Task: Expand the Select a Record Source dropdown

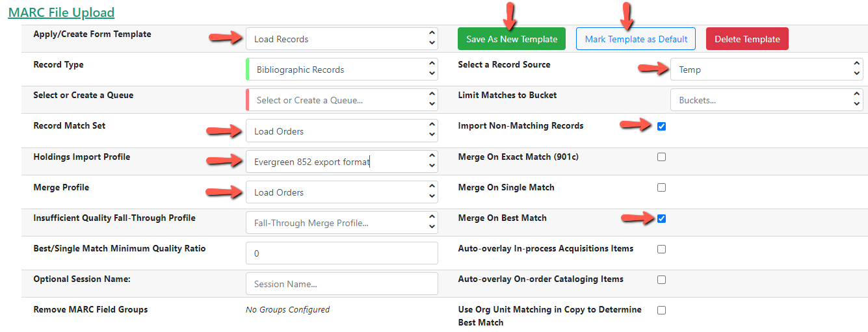Action: 766,70
